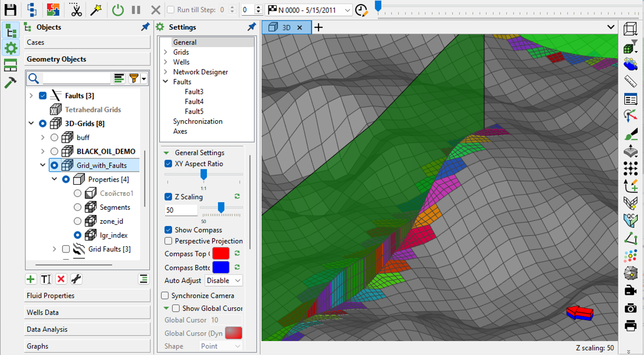644x355 pixels.
Task: Click the green power Run button
Action: [x=118, y=9]
